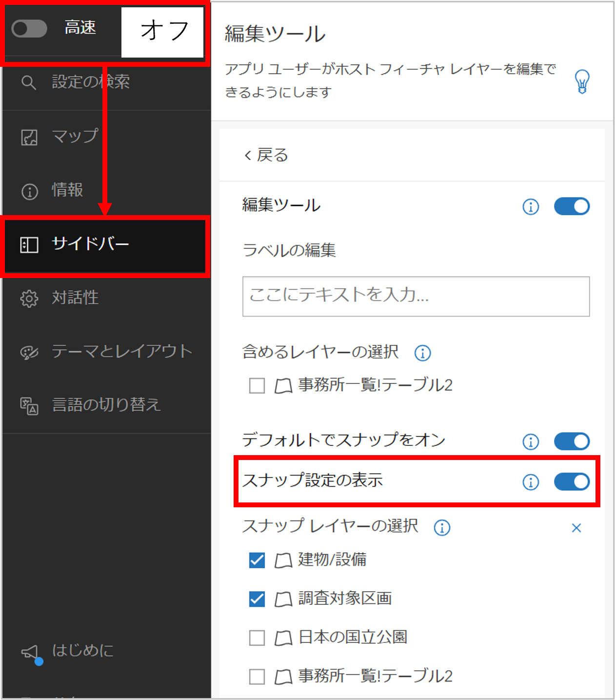615x700 pixels.
Task: Click info icon beside 含めるレイヤーの選択
Action: coord(422,353)
